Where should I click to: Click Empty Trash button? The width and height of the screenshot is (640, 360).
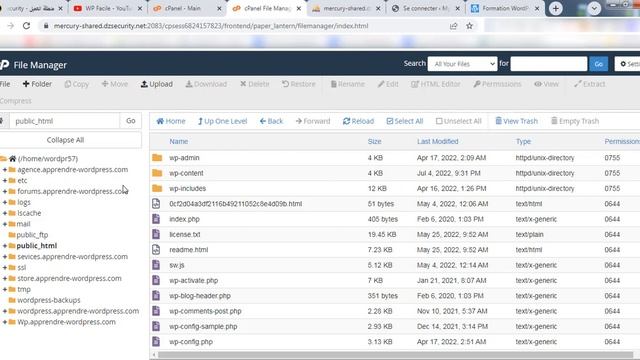tap(575, 121)
